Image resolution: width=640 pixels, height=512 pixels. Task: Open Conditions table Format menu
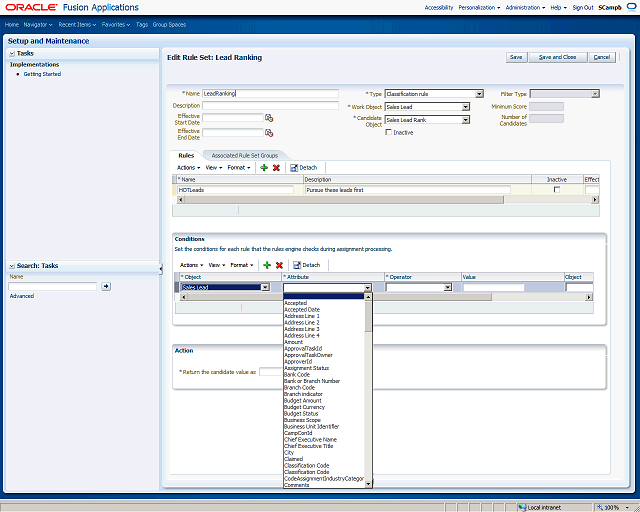click(x=242, y=265)
